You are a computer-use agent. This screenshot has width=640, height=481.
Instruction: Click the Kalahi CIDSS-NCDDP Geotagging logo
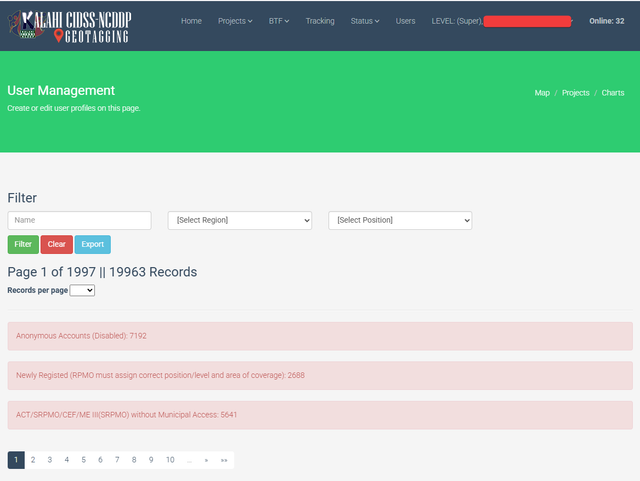tap(70, 26)
